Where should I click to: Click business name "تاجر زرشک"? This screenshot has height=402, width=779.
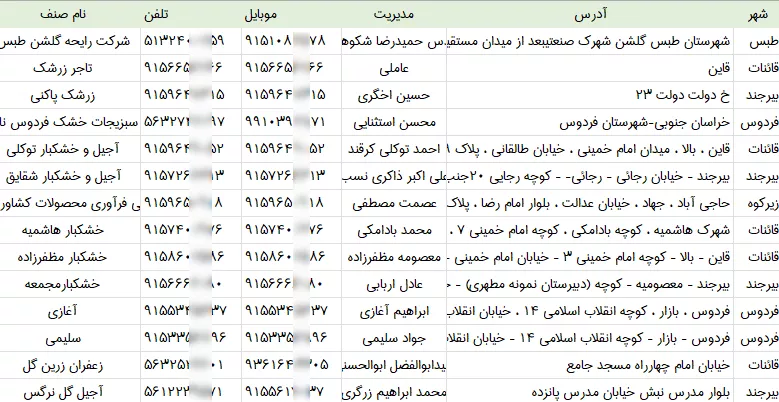tap(63, 69)
